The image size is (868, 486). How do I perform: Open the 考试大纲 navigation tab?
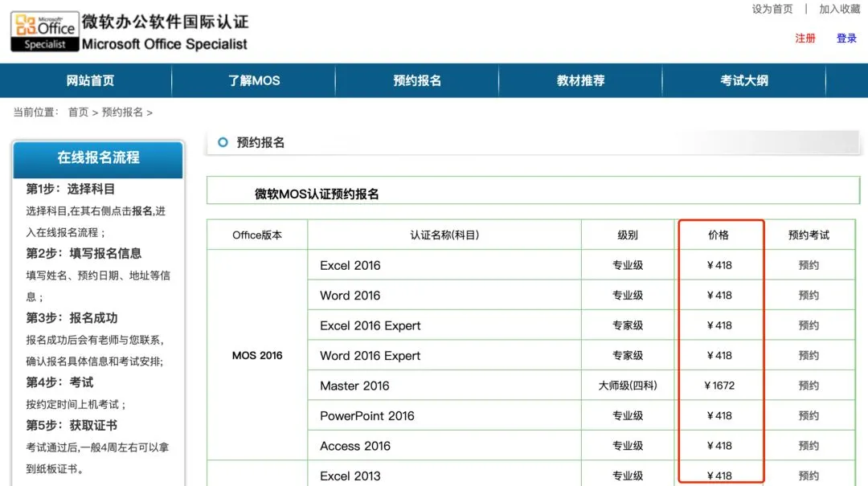pyautogui.click(x=744, y=81)
